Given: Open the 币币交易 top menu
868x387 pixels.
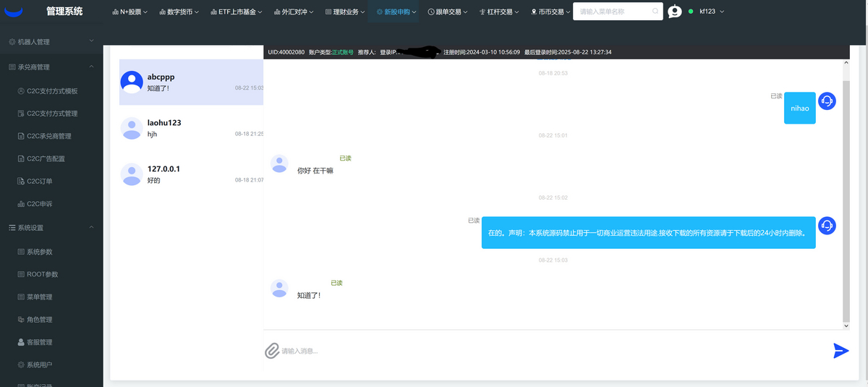Looking at the screenshot, I should click(550, 12).
